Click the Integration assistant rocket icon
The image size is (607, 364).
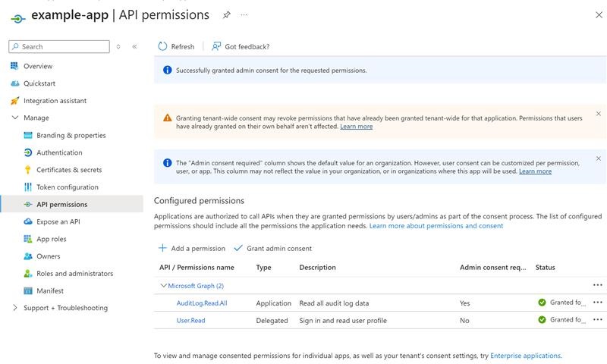coord(14,101)
